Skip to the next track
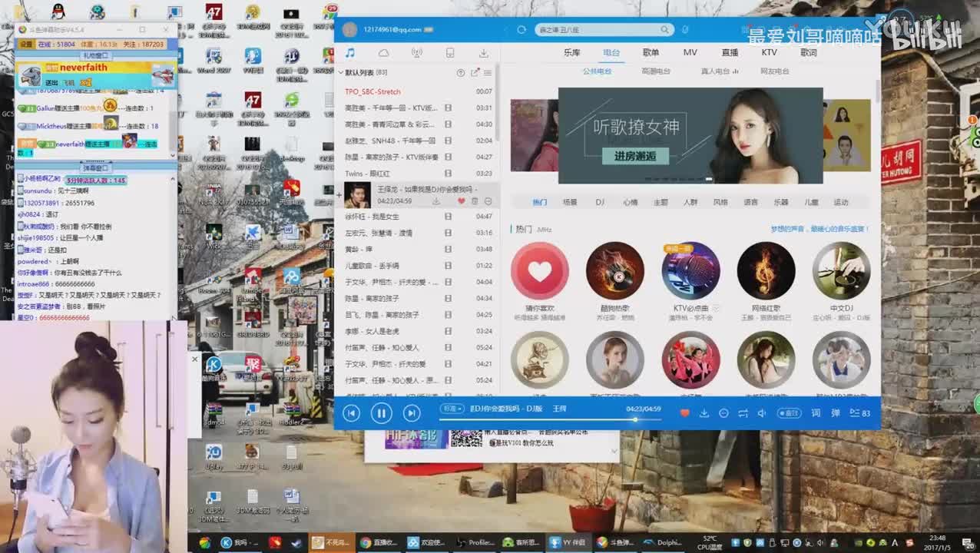This screenshot has height=553, width=980. pos(412,413)
